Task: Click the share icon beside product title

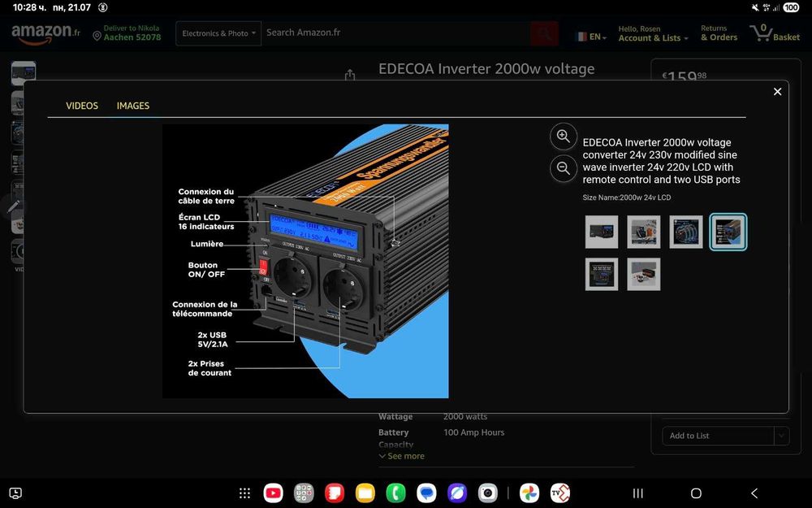Action: (x=350, y=75)
